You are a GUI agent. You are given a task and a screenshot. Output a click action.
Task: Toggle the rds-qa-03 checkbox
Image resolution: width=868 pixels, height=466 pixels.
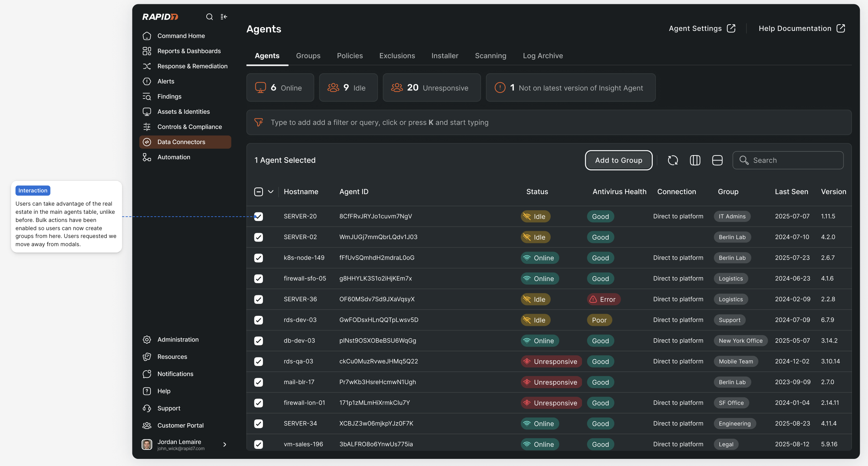[x=259, y=361]
